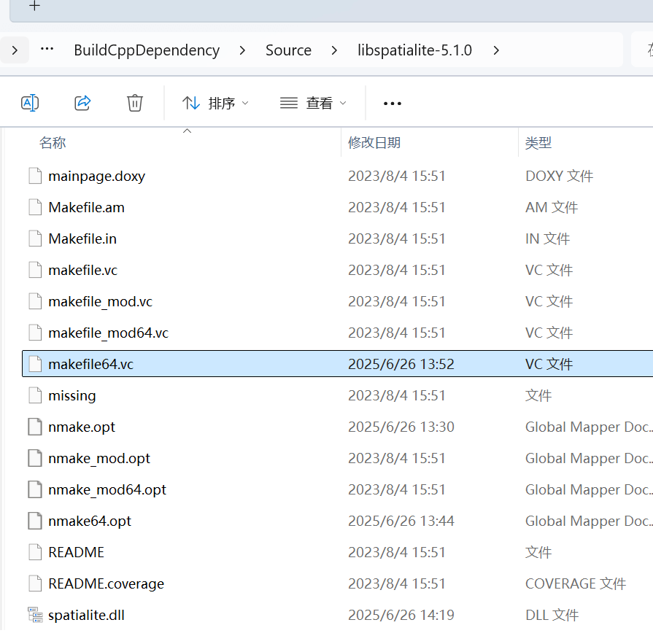Click the Share icon in toolbar
This screenshot has width=653, height=644.
coord(82,103)
